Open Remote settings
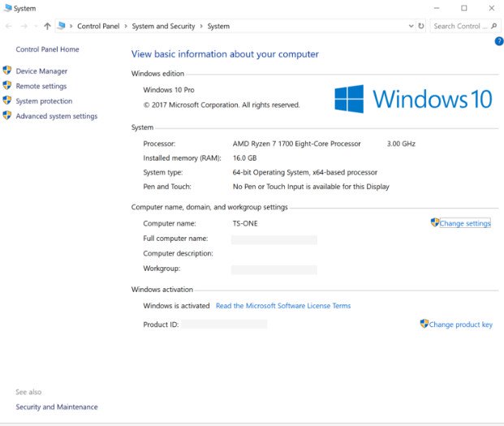Image resolution: width=504 pixels, height=426 pixels. pos(41,86)
